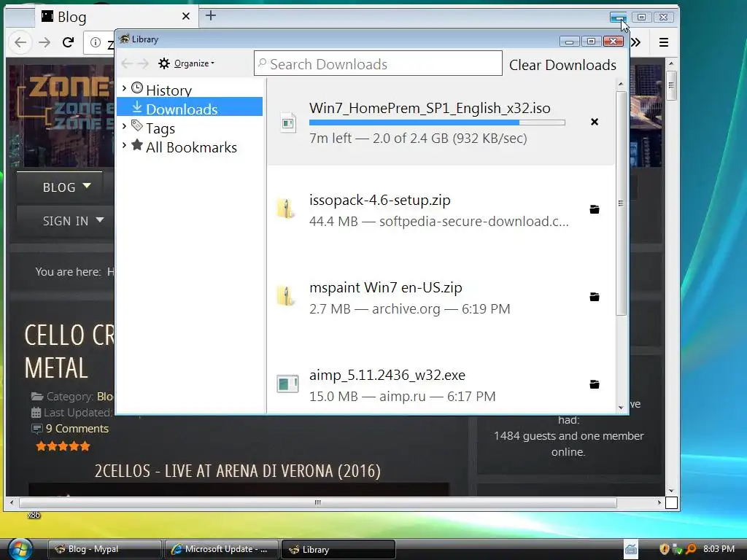
Task: Select All Bookmarks in the Library sidebar
Action: tap(192, 147)
